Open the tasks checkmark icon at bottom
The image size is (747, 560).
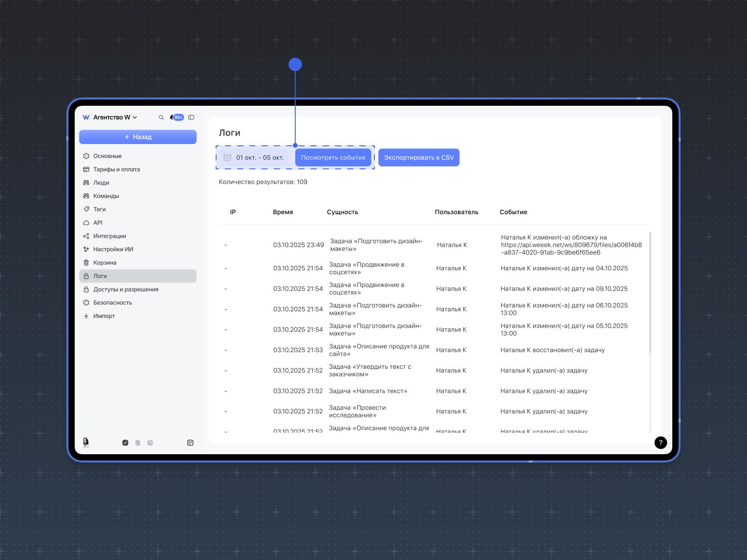tap(125, 443)
